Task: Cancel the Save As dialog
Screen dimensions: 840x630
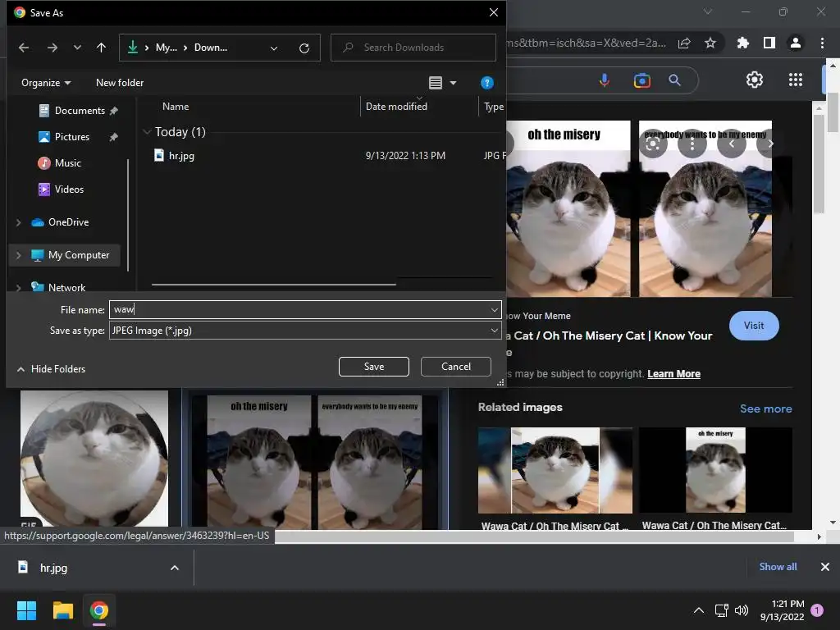Action: (456, 367)
